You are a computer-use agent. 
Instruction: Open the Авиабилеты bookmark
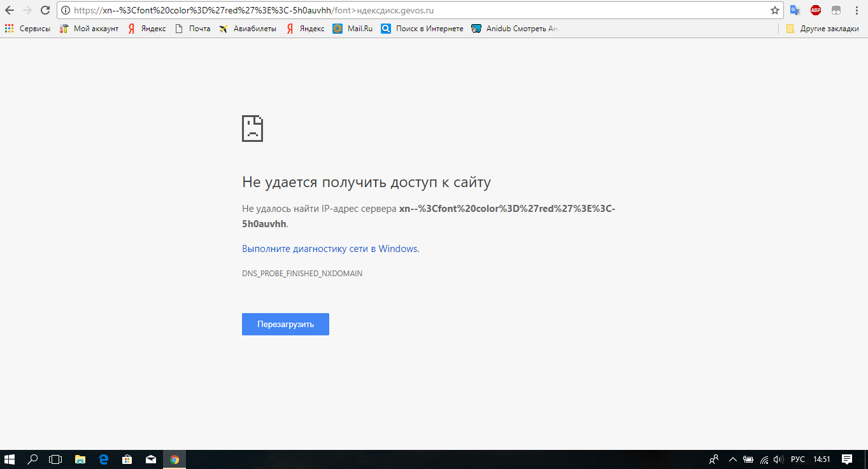click(248, 29)
